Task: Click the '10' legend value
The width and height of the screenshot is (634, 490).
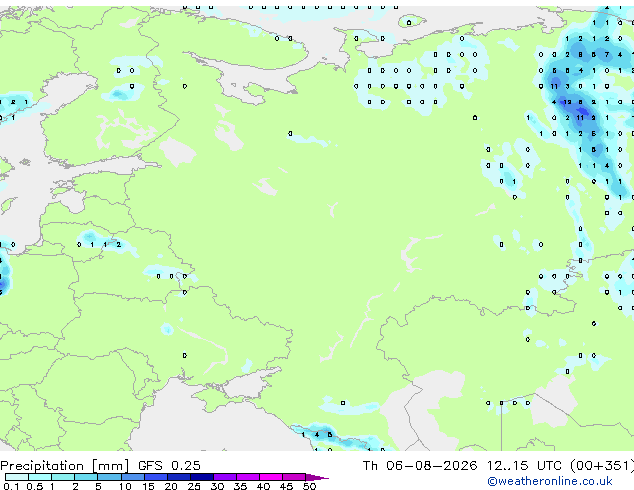Action: [125, 486]
